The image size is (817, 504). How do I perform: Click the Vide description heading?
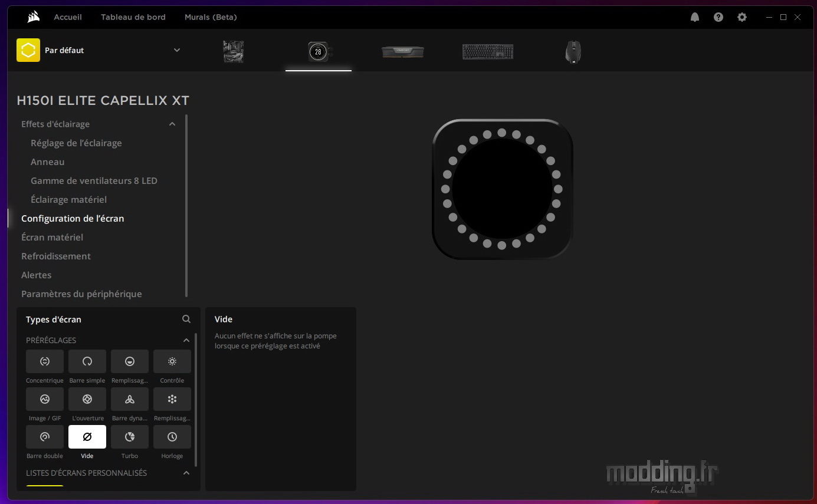(224, 319)
